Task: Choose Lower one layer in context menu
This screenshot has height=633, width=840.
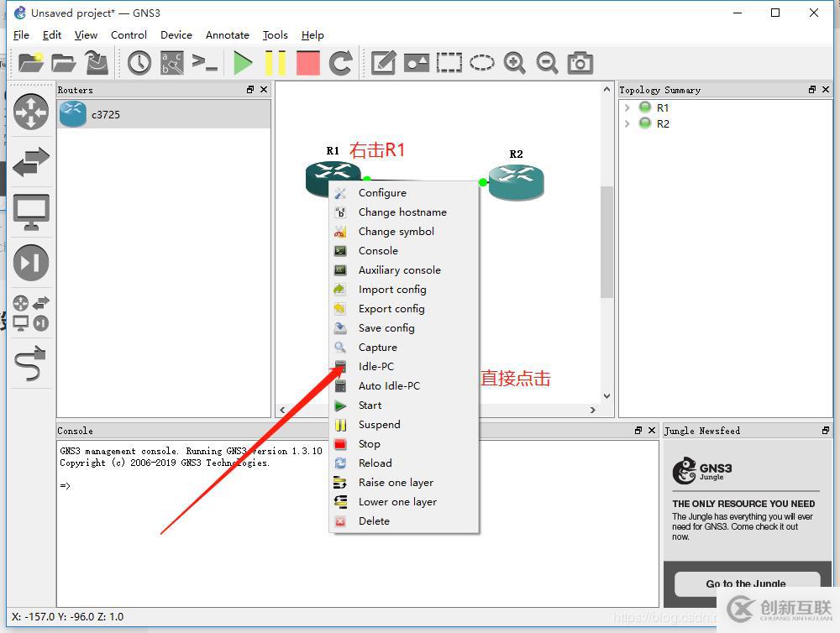Action: click(404, 502)
